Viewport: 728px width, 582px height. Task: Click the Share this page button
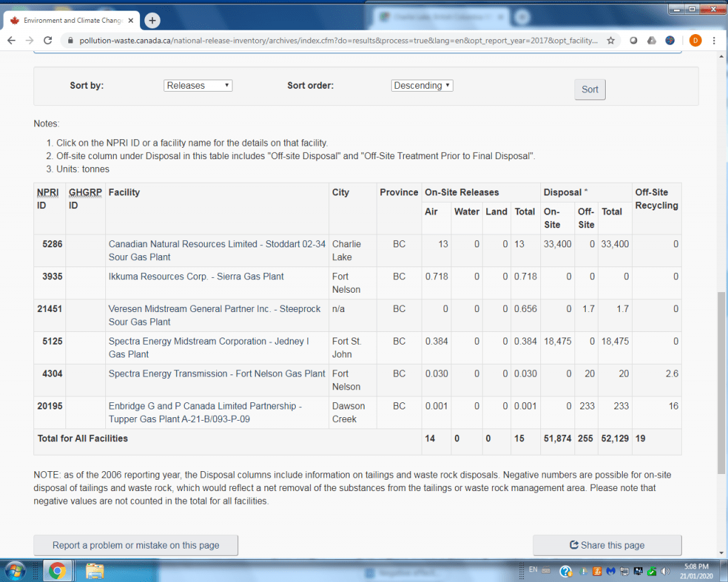(x=607, y=545)
